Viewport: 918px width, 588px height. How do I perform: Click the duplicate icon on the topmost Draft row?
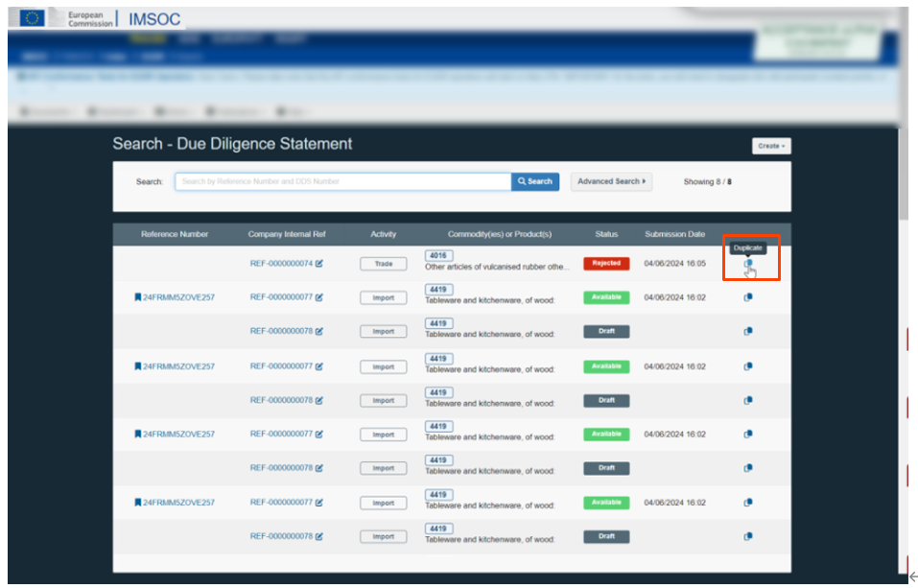(748, 332)
